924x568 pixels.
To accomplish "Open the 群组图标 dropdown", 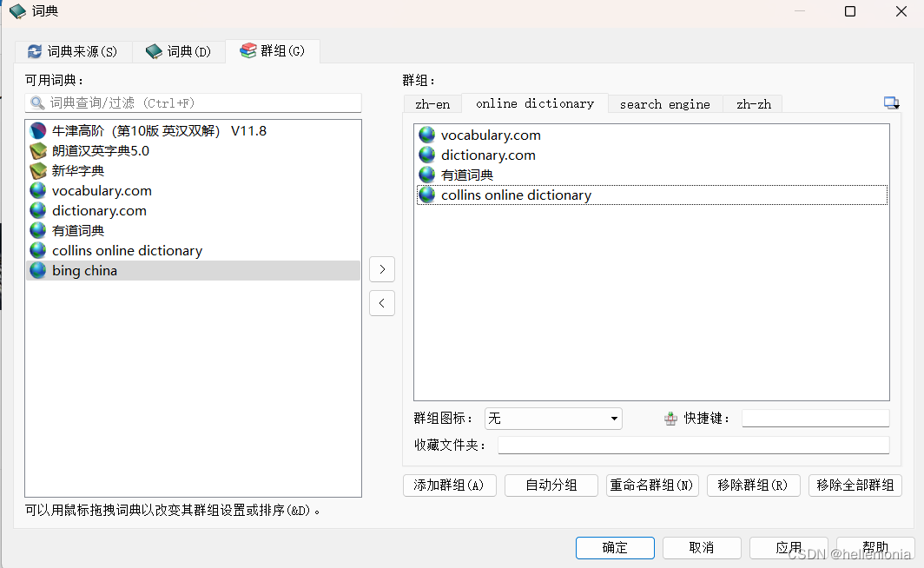I will 553,419.
